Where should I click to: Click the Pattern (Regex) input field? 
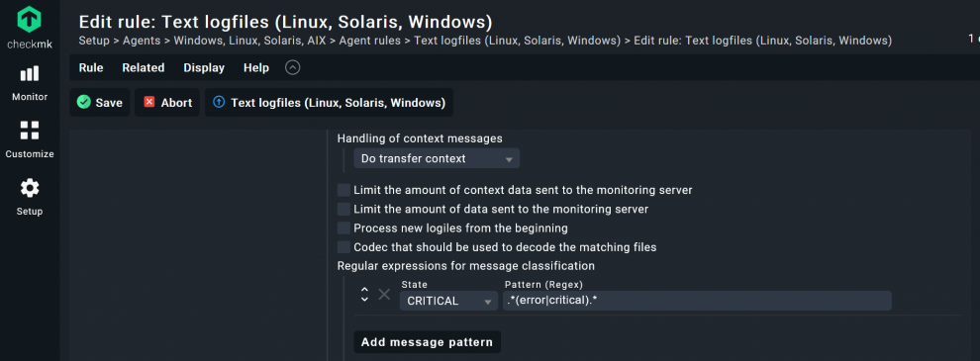pyautogui.click(x=697, y=301)
